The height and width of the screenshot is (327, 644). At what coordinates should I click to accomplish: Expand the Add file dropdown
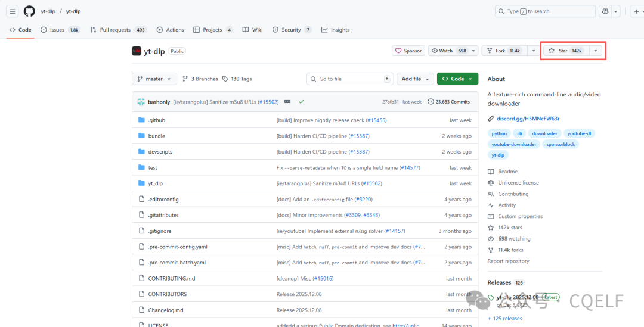(414, 79)
